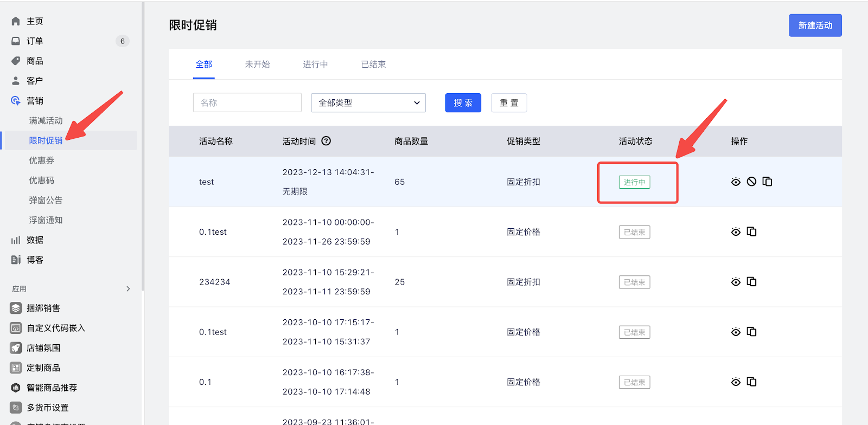
Task: Click the 营销 marketing icon
Action: coord(16,101)
